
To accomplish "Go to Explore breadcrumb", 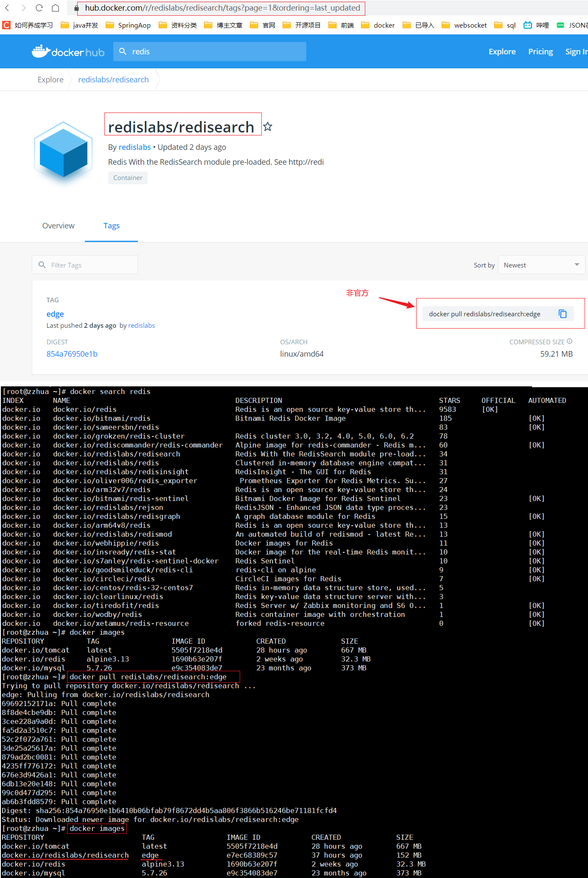I will click(x=50, y=79).
